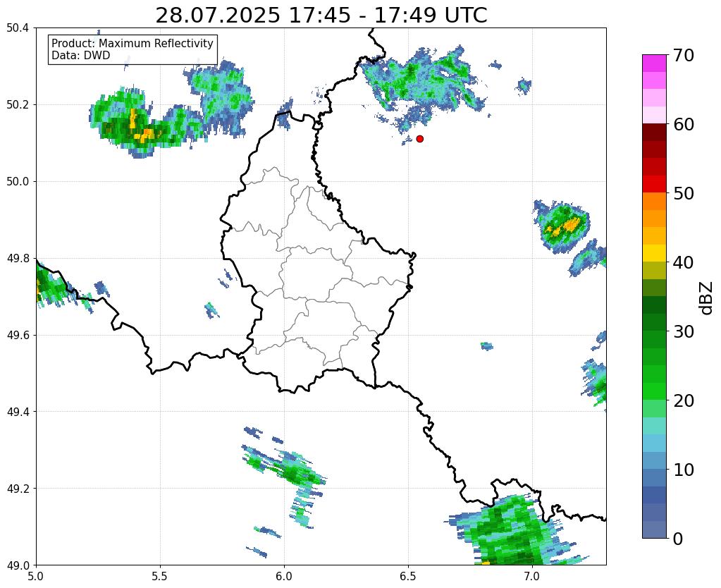Viewport: 721px width, 588px height.
Task: Click the orange 50 dBZ colorbar segment
Action: point(654,201)
